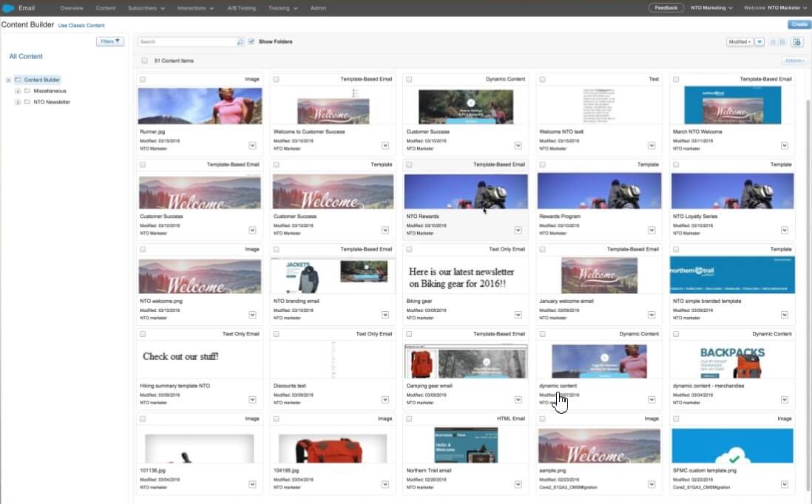Open the Biking gear newsletter text thumbnail
This screenshot has height=504, width=812.
(461, 277)
